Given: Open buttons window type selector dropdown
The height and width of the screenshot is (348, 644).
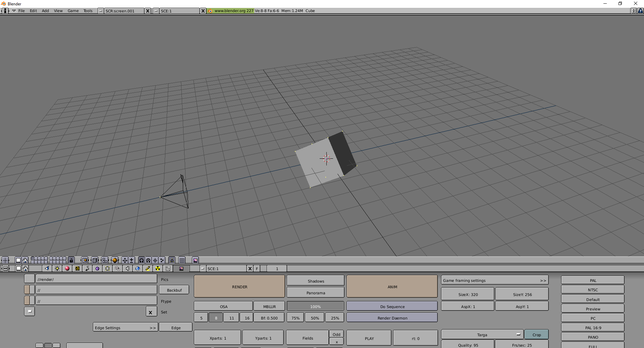Looking at the screenshot, I should point(5,268).
